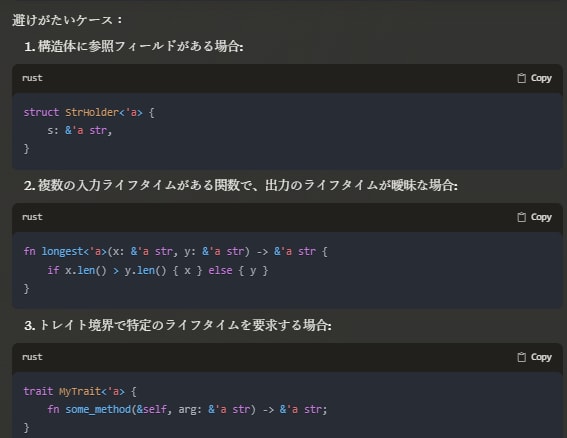Click list item 2 about 複数の入力ライフタイム
Image resolution: width=567 pixels, height=438 pixels.
point(241,186)
